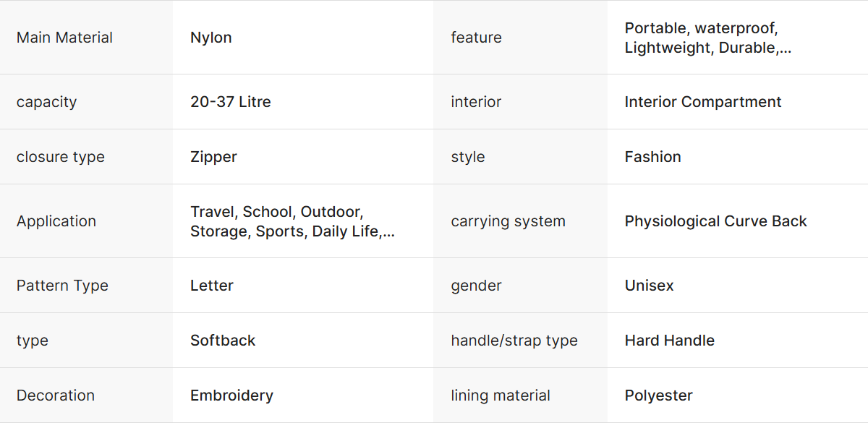Select the Zipper value

pyautogui.click(x=213, y=157)
